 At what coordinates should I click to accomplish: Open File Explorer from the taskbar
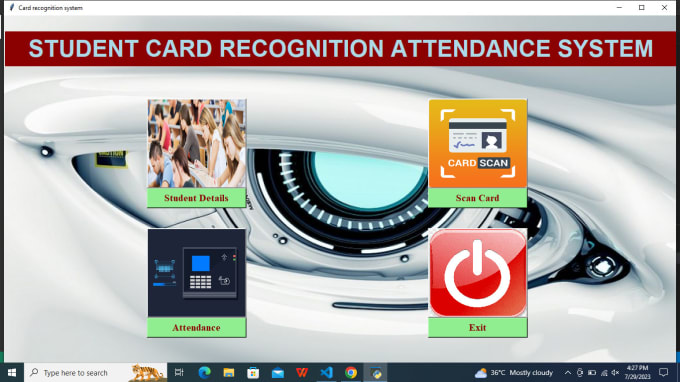tap(229, 372)
